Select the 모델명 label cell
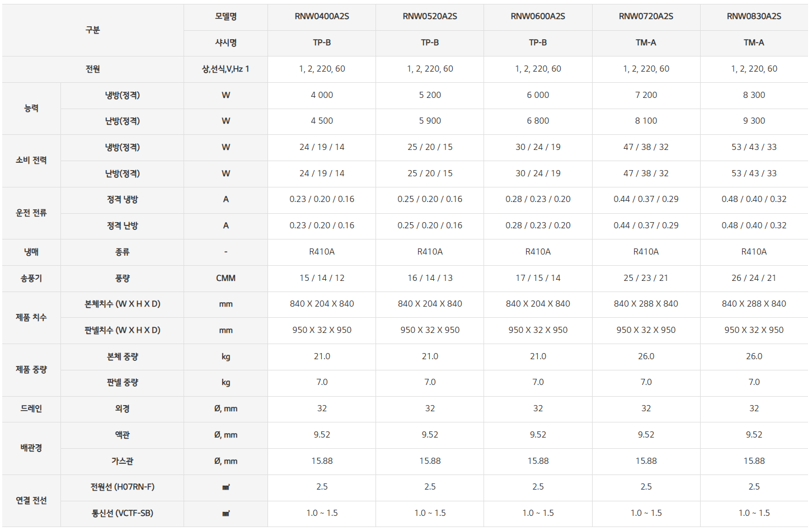 pyautogui.click(x=226, y=16)
